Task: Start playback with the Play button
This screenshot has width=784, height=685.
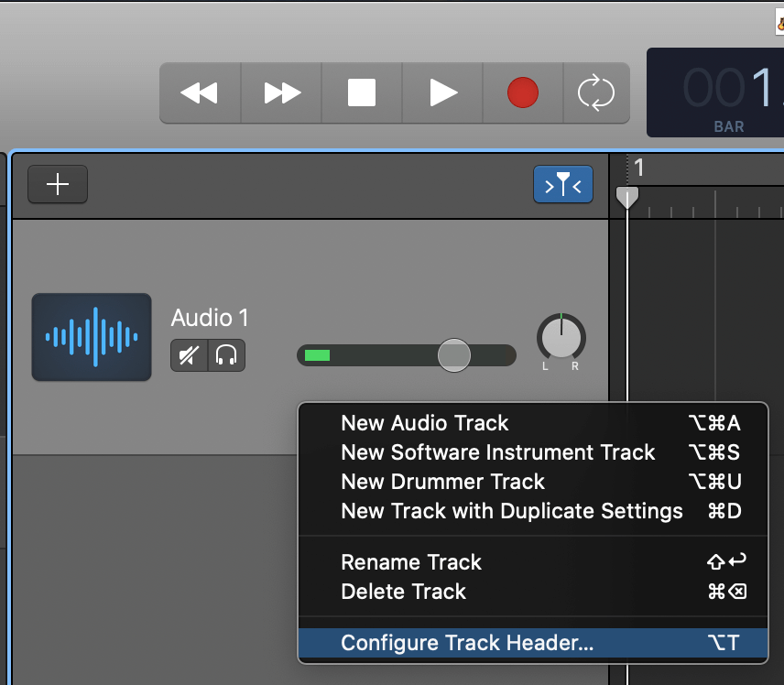Action: (441, 92)
